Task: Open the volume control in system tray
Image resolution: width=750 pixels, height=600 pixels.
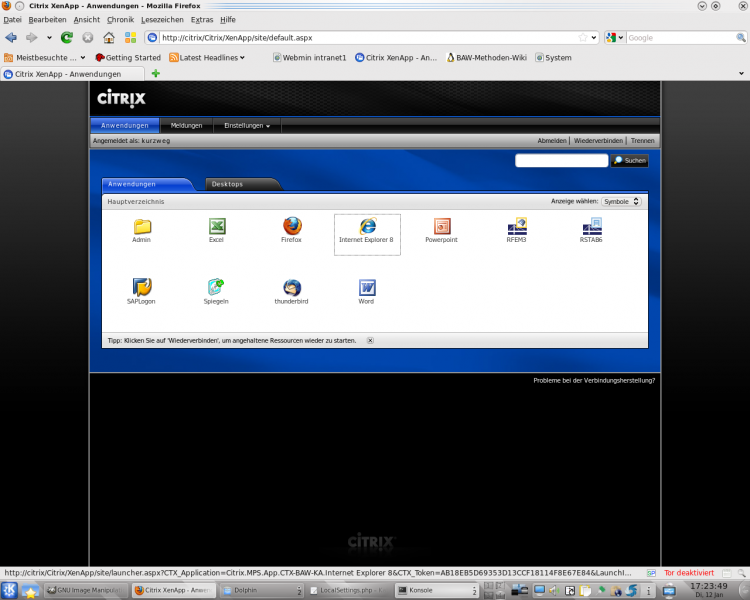Action: (x=554, y=590)
